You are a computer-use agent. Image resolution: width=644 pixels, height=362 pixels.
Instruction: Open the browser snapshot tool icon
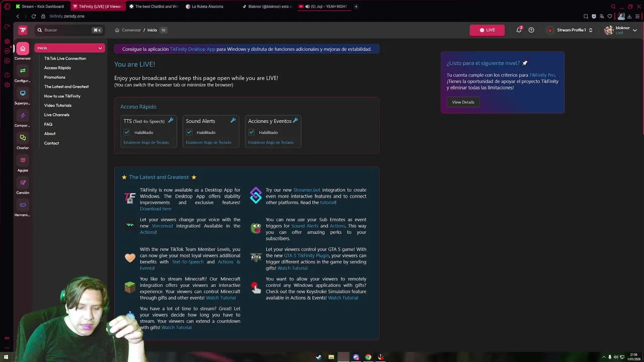click(587, 16)
